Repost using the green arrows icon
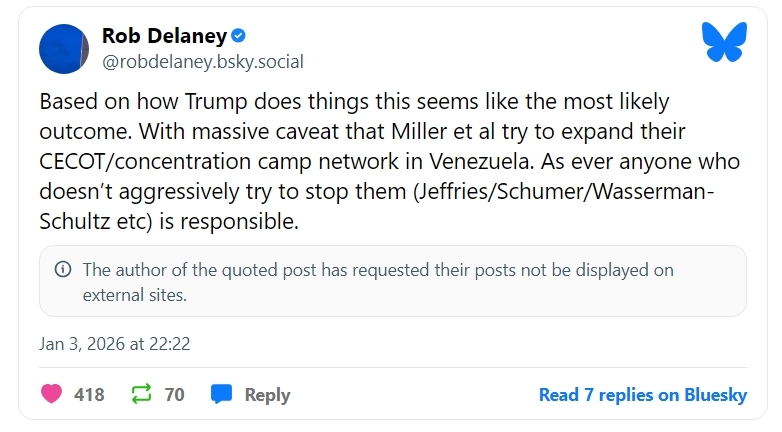Screen dimensions: 782x432 pyautogui.click(x=143, y=394)
